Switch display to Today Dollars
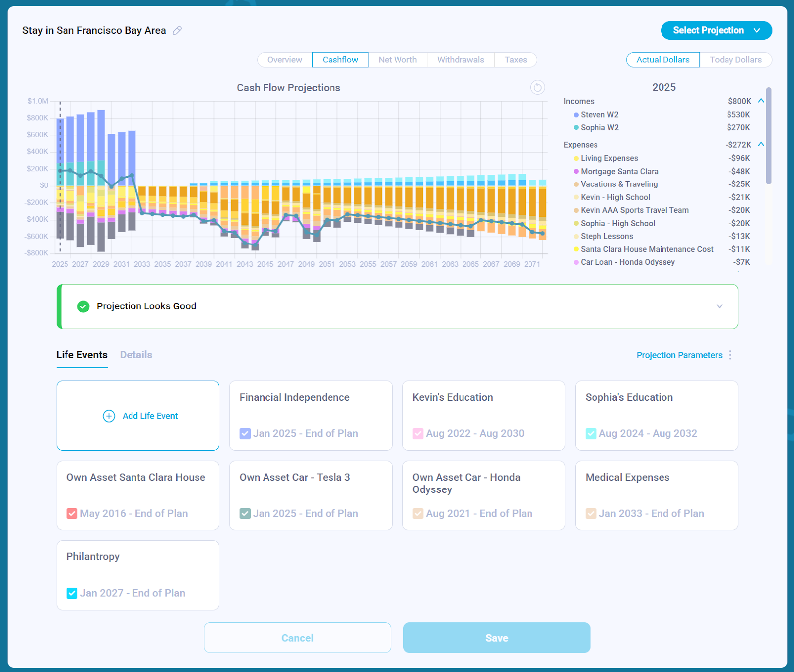794x672 pixels. tap(735, 60)
